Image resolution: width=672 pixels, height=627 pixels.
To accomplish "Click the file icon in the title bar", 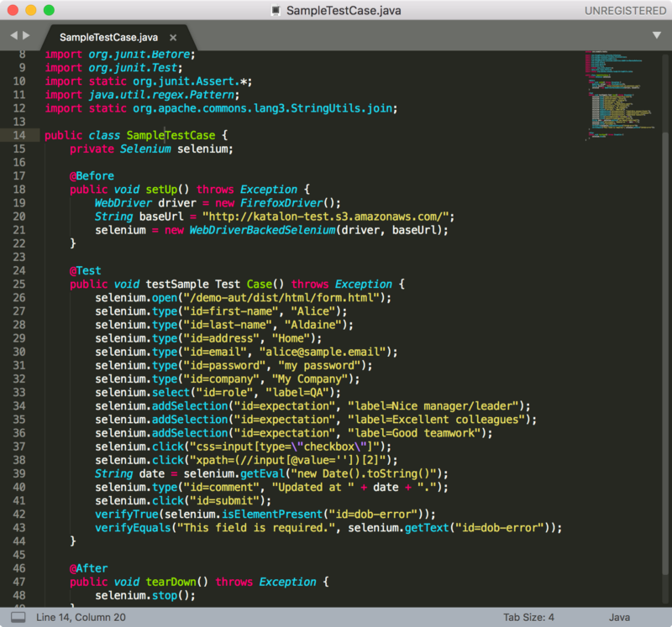I will [x=276, y=11].
